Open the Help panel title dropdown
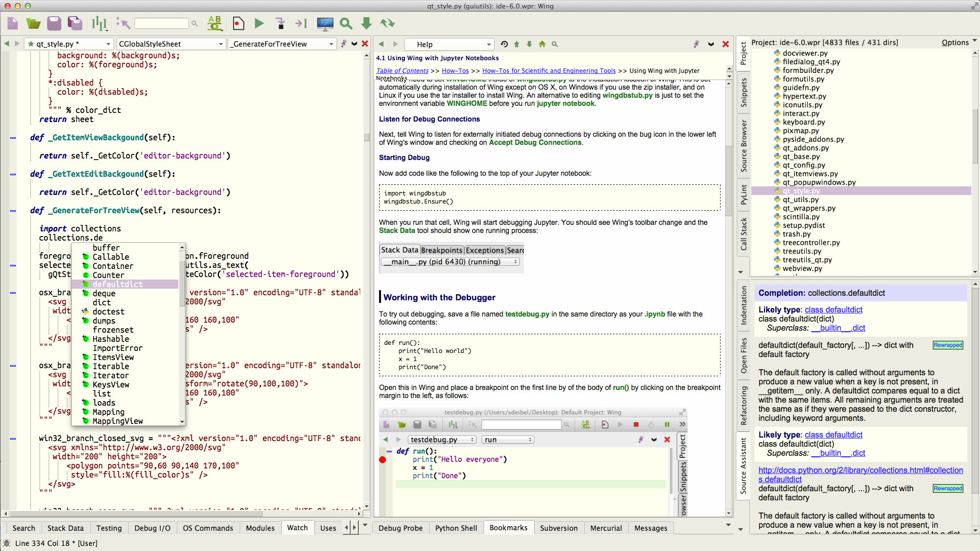The width and height of the screenshot is (980, 551). [448, 44]
